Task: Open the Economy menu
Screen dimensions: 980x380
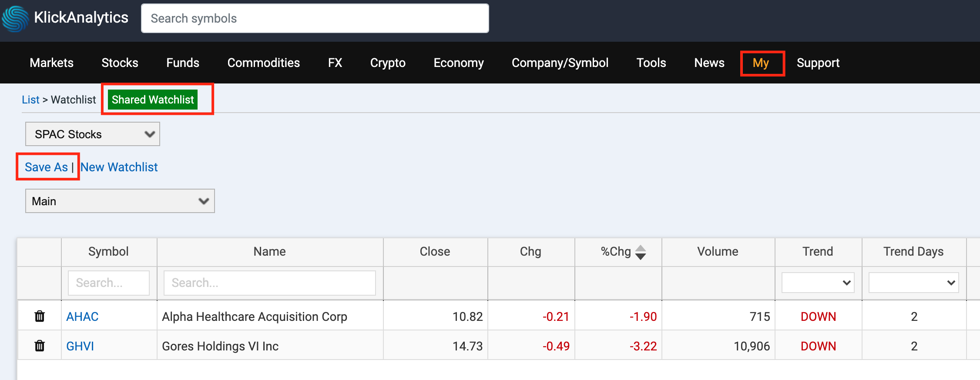Action: tap(459, 63)
